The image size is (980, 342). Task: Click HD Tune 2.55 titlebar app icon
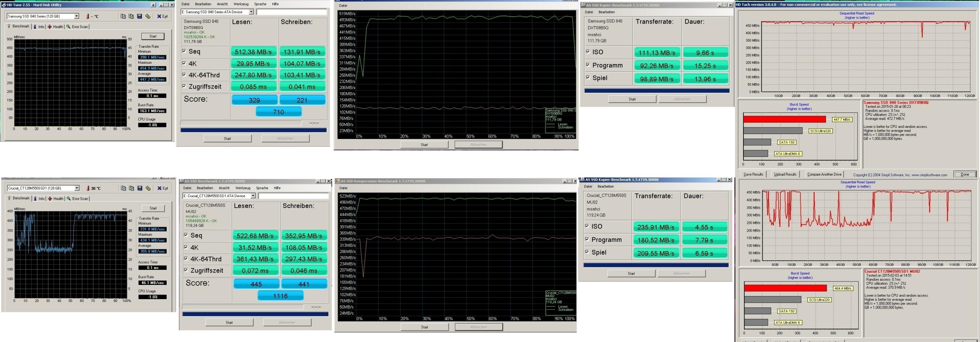click(4, 5)
